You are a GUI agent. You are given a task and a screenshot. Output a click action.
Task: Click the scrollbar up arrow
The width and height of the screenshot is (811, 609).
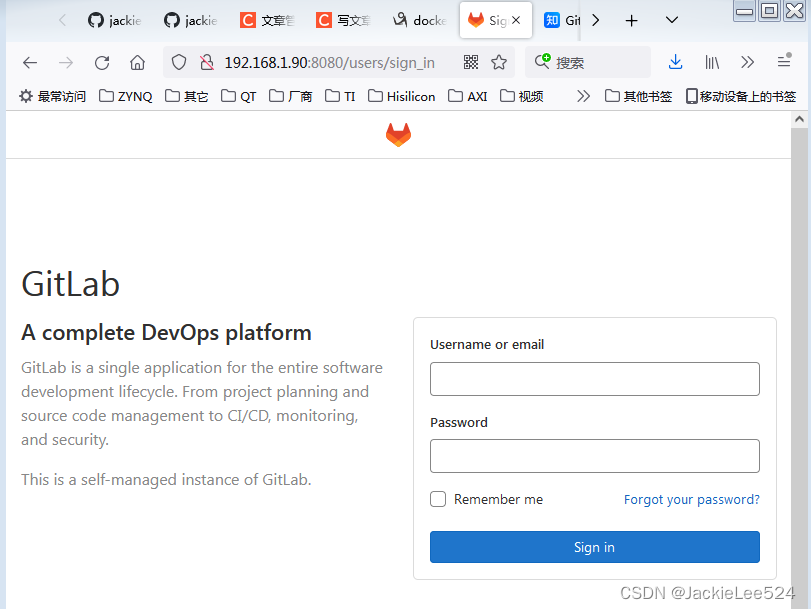point(799,119)
